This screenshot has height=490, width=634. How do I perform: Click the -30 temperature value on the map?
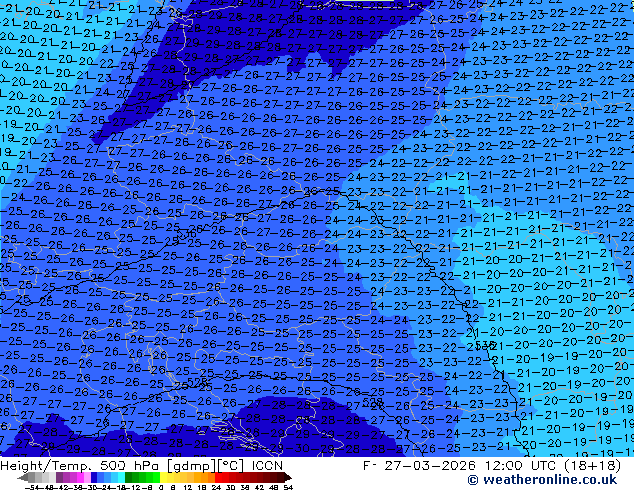[296, 448]
